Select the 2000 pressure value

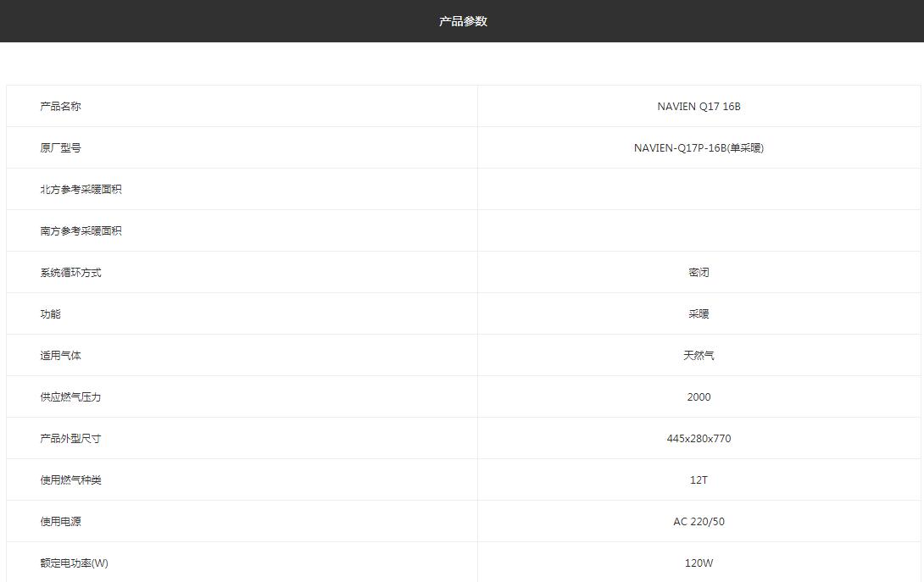pyautogui.click(x=699, y=397)
